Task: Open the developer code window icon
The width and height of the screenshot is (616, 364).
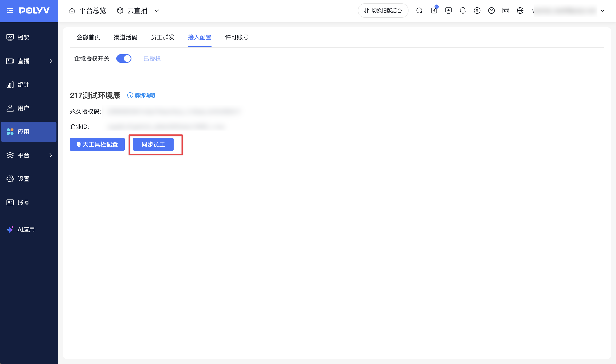Action: [506, 11]
